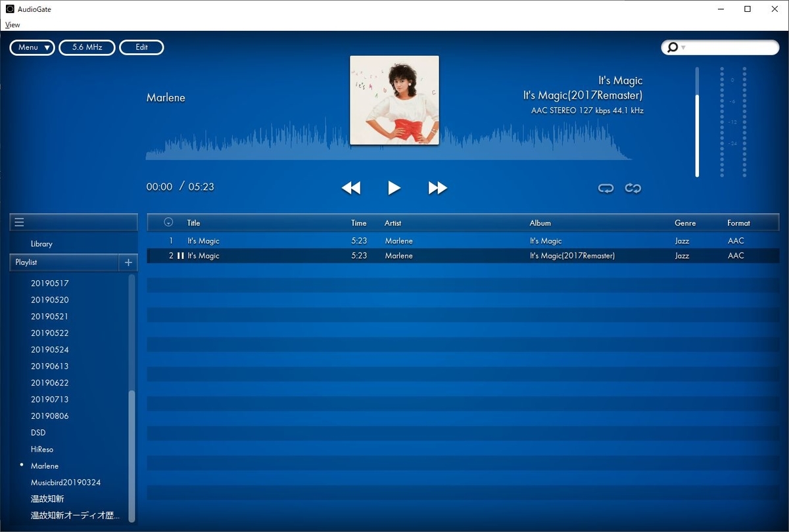Viewport: 789px width, 532px height.
Task: Sort by Artist column header
Action: click(x=393, y=223)
